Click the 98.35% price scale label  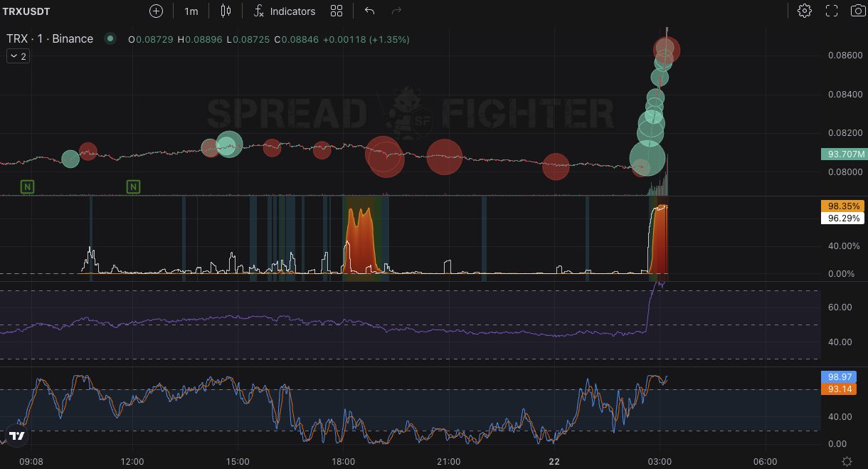[x=843, y=206]
